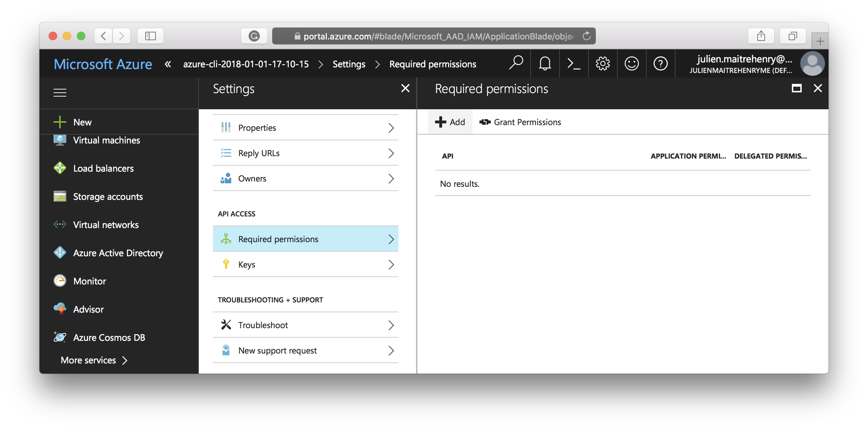Click the green plus New icon

pos(60,122)
